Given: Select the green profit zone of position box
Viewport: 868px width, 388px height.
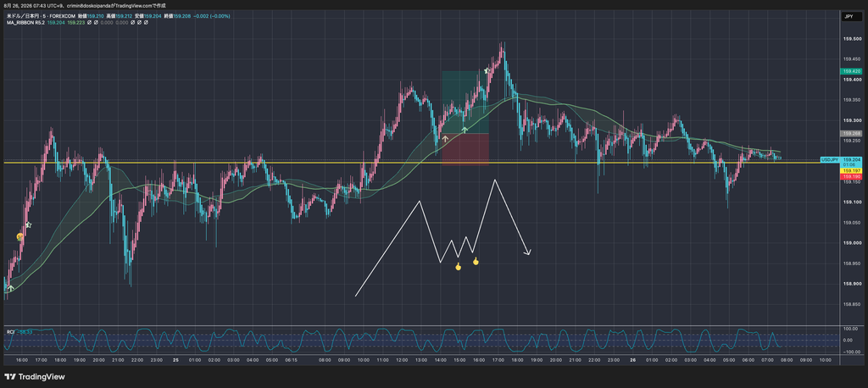Looking at the screenshot, I should (465, 102).
